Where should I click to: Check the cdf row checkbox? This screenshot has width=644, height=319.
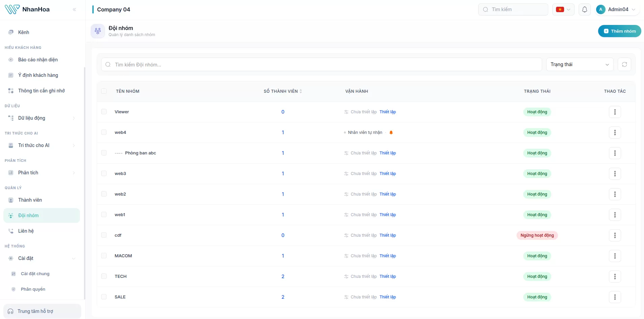click(x=104, y=235)
